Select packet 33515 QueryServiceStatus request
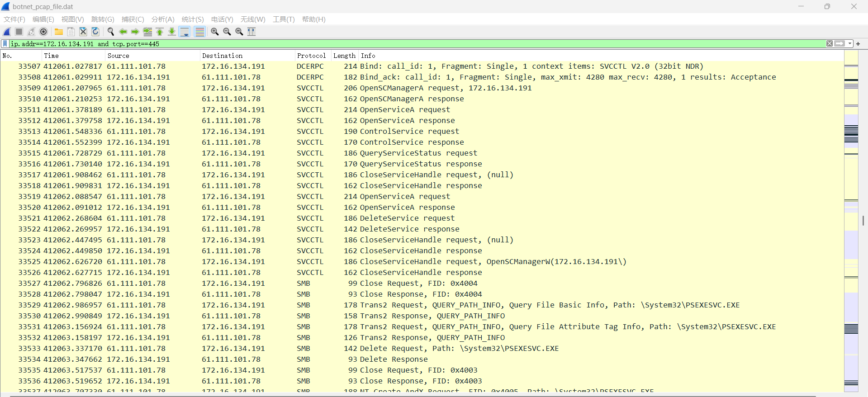This screenshot has height=397, width=868. click(422, 153)
